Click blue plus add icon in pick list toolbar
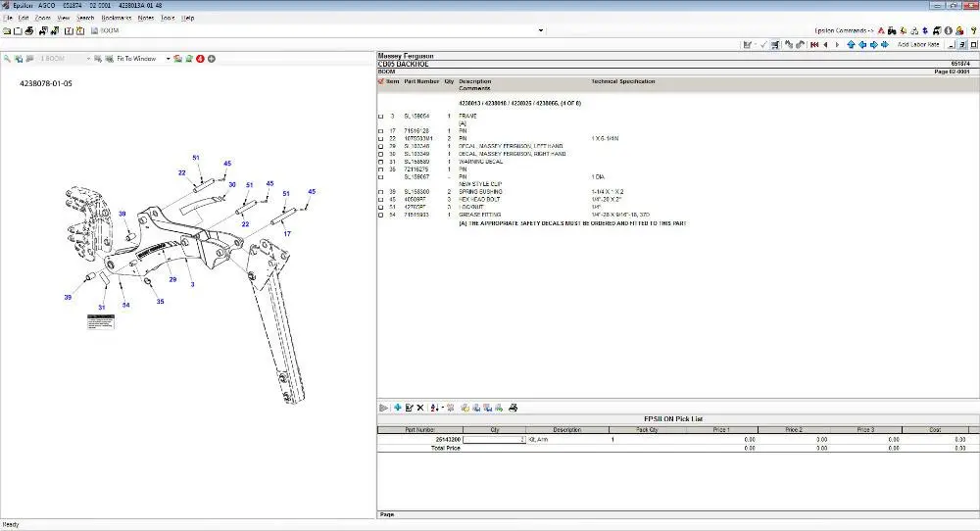 [398, 408]
